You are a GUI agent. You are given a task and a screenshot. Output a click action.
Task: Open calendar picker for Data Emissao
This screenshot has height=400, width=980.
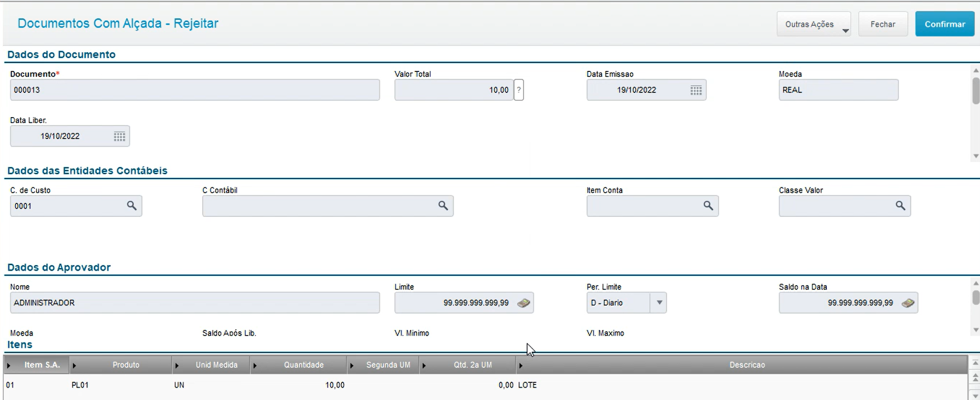click(696, 90)
